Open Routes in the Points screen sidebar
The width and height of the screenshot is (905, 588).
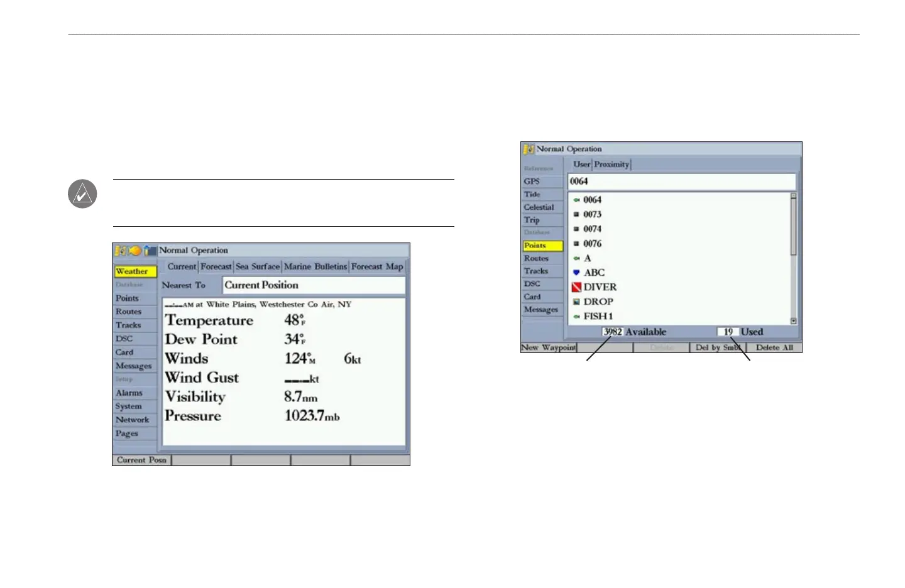[543, 258]
